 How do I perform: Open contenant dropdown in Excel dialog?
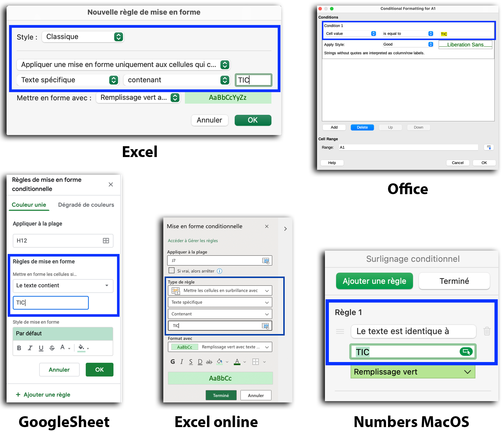177,80
